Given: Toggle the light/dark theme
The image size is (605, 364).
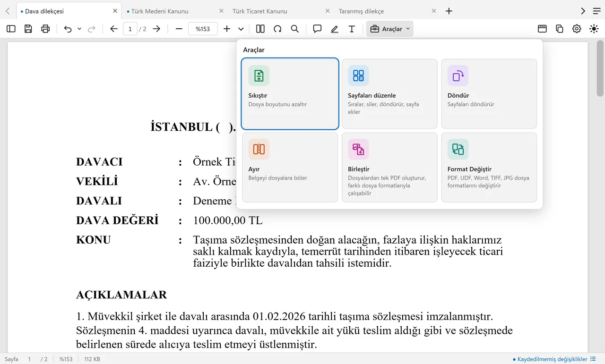Looking at the screenshot, I should coord(594,29).
